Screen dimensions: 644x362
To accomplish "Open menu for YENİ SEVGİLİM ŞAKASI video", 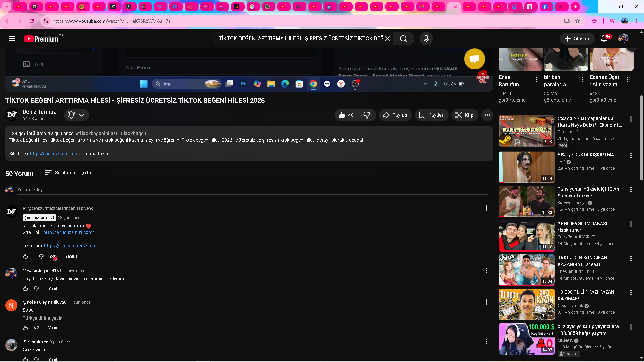I will (x=631, y=224).
